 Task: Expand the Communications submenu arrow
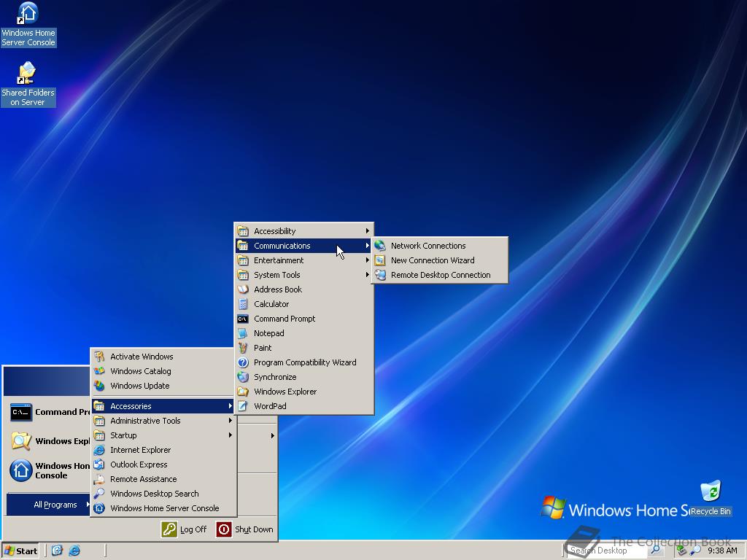pyautogui.click(x=368, y=246)
